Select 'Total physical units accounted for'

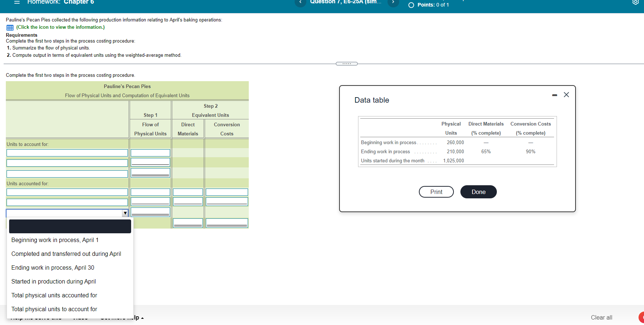pos(70,296)
